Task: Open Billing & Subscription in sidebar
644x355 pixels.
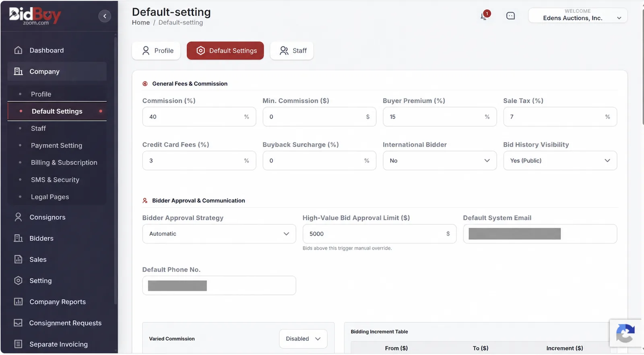Action: pos(64,162)
